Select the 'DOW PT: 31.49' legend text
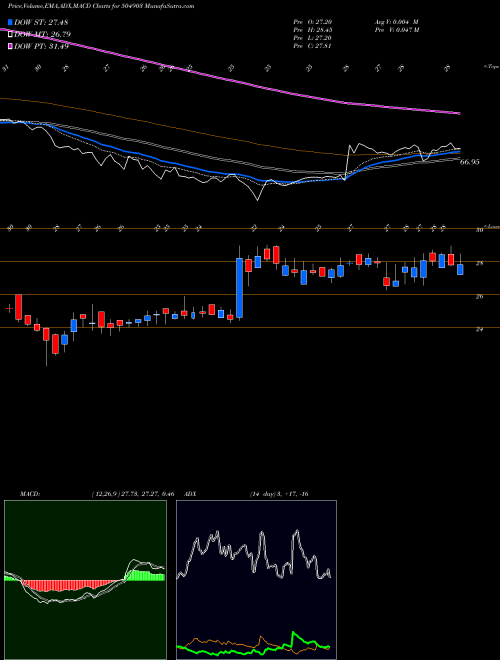This screenshot has height=660, width=500. coord(41,46)
